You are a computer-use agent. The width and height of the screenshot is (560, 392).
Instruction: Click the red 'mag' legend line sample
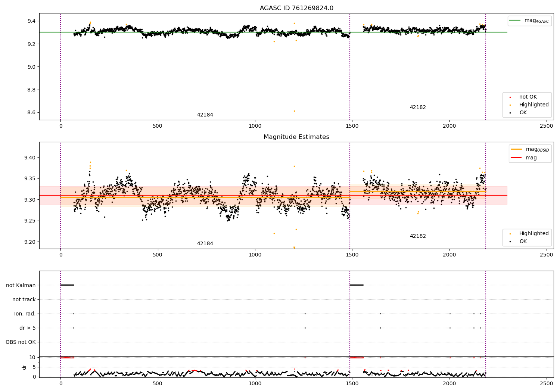coord(517,158)
